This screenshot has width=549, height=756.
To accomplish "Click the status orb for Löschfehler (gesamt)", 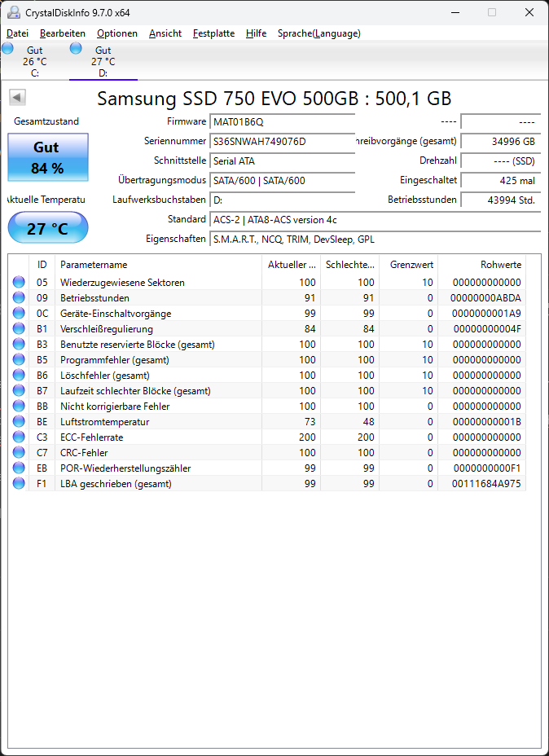I will click(x=19, y=375).
